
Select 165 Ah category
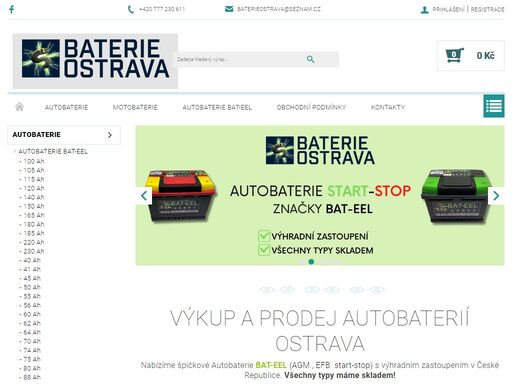point(34,215)
